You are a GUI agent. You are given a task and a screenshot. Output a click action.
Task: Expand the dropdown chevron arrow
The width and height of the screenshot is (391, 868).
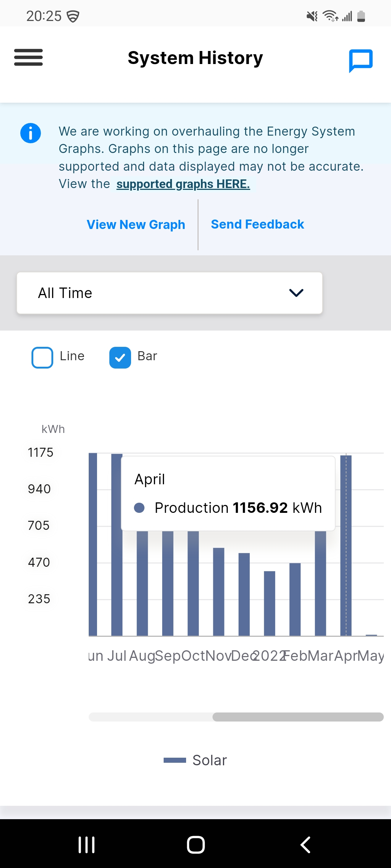pyautogui.click(x=296, y=293)
